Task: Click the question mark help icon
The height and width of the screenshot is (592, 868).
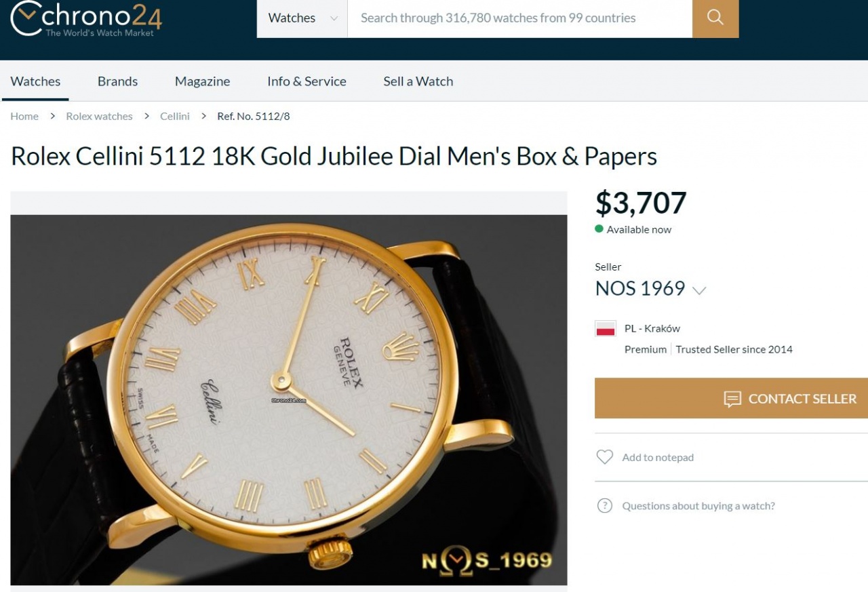Action: [604, 506]
